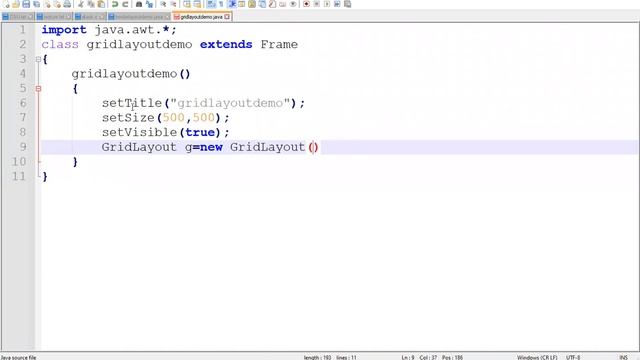640x360 pixels.
Task: Click the 'length : 193' status bar entry
Action: pos(317,357)
